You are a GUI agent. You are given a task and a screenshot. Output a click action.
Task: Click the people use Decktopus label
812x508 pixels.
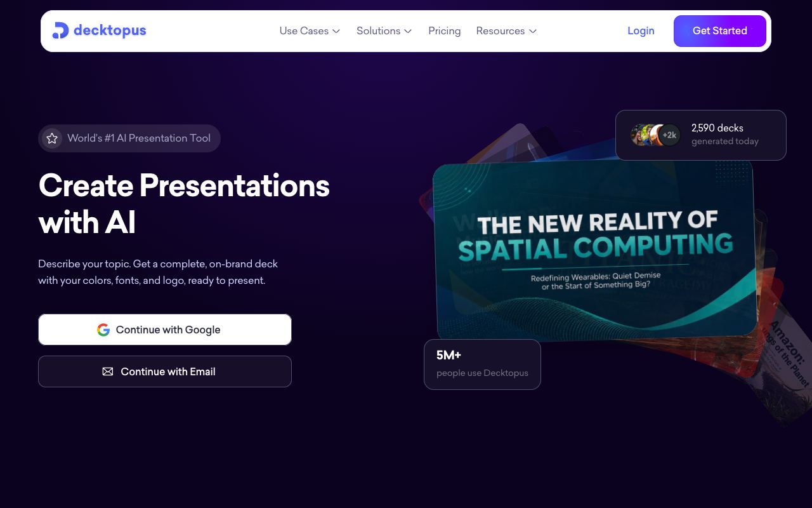pos(482,373)
